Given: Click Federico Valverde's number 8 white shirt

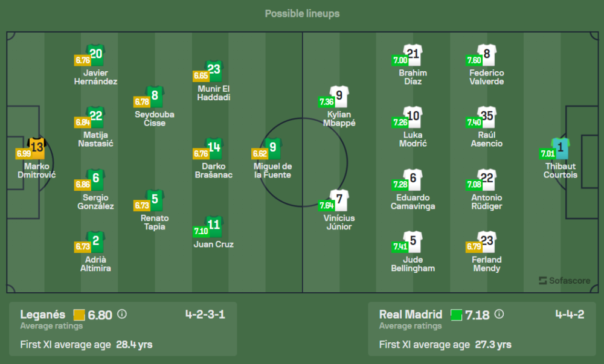Looking at the screenshot, I should click(x=487, y=54).
